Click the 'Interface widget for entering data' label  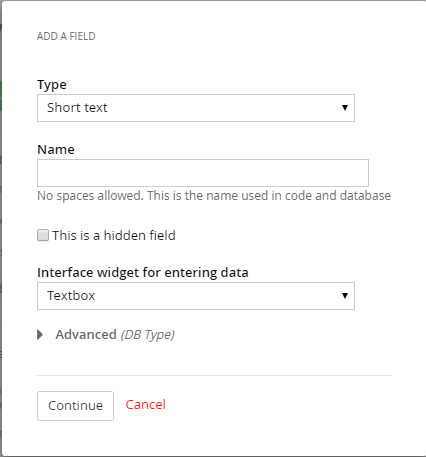[x=143, y=273]
